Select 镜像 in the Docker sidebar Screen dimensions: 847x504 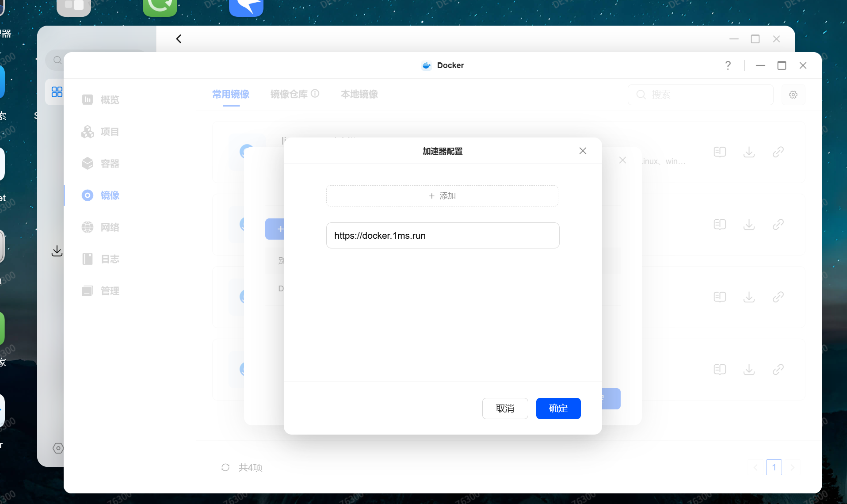[x=101, y=195]
